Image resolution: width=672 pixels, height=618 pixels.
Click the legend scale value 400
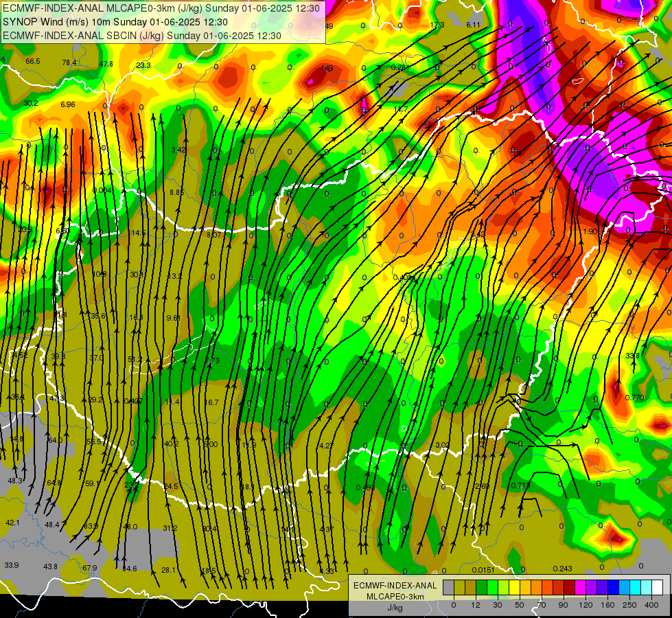[x=651, y=605]
